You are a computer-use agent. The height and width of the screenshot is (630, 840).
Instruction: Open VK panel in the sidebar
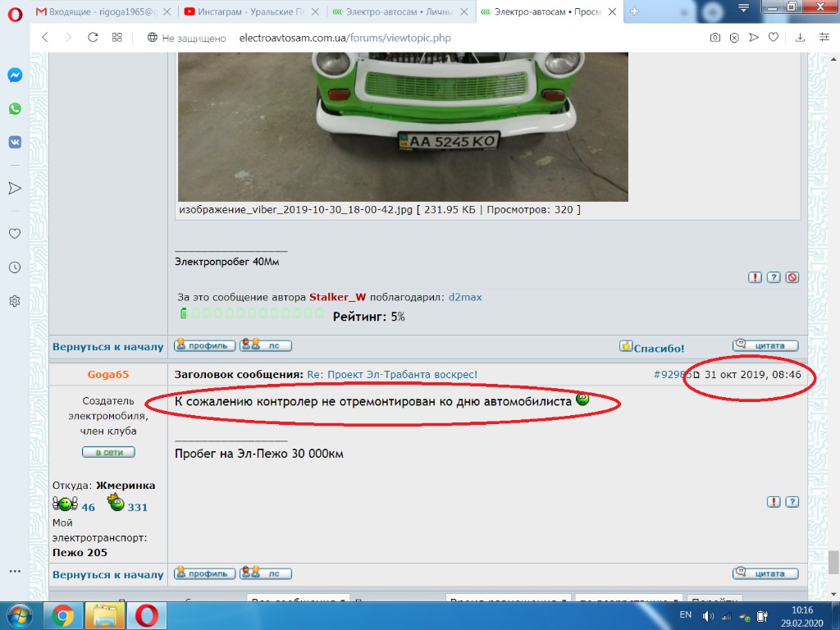click(x=15, y=141)
